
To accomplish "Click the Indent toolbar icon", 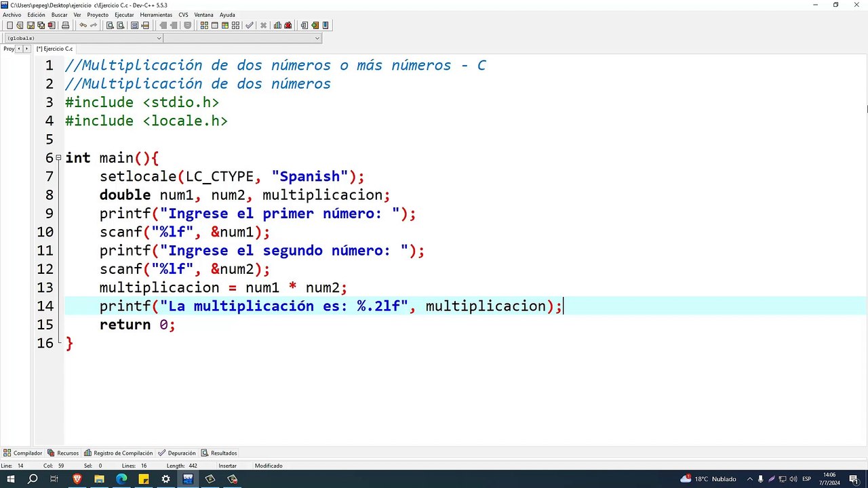I will pos(163,25).
